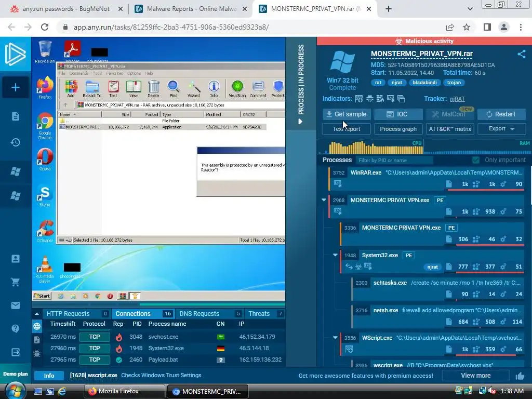Collapse the network panel with up arrow
Screen dimensions: 532x399
click(37, 314)
